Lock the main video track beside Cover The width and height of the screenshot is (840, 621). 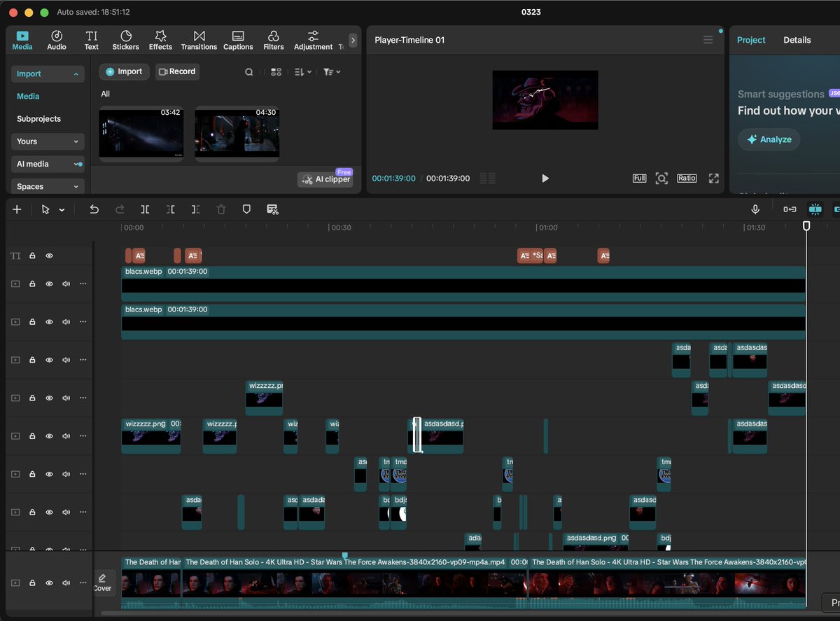point(32,582)
